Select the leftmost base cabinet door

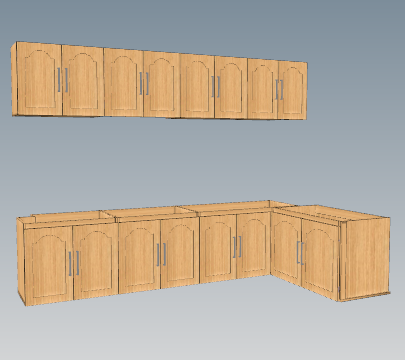(49, 265)
